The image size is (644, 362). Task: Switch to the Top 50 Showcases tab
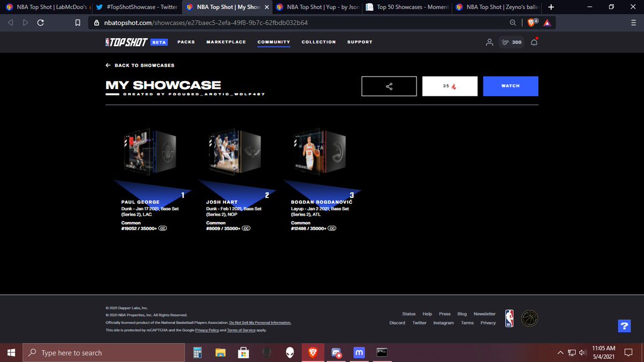(x=407, y=7)
